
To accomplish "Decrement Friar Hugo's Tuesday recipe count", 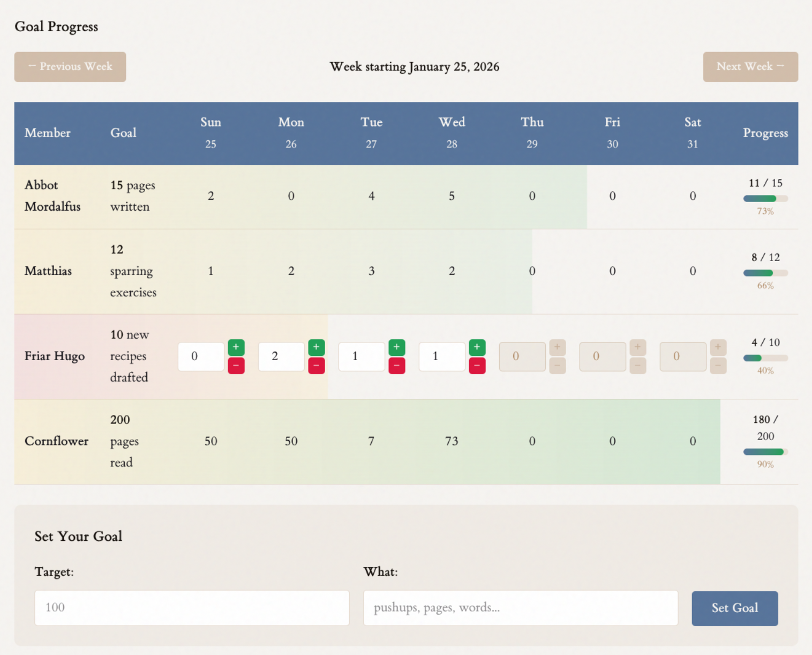I will [397, 366].
